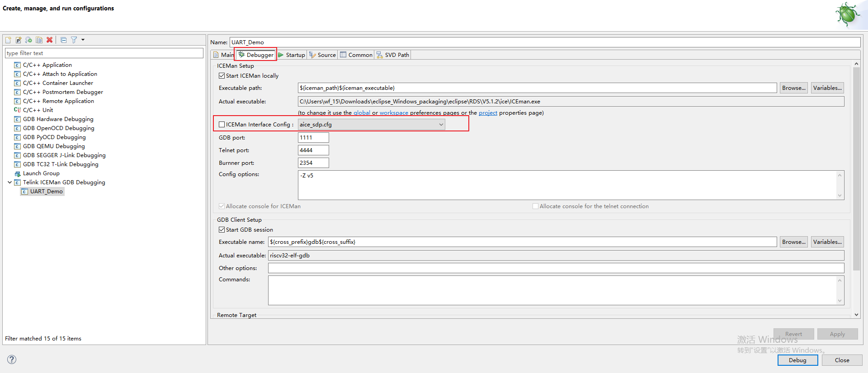Screen dimensions: 868x373
Task: Collapse all configurations in the tree
Action: tap(64, 40)
